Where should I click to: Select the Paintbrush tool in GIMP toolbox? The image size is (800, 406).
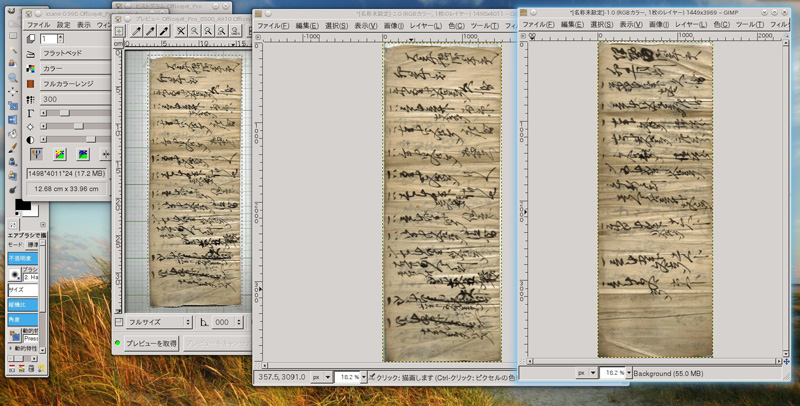tap(13, 148)
